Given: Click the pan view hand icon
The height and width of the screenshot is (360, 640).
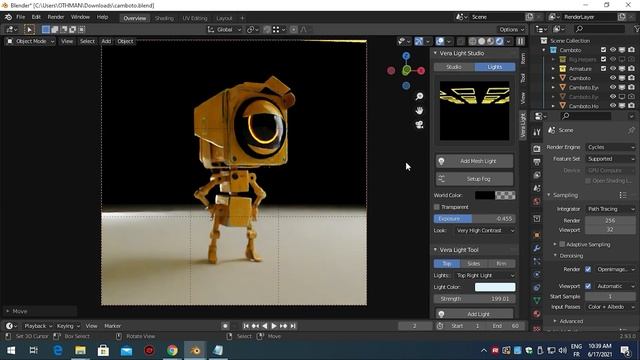Looking at the screenshot, I should (x=419, y=111).
